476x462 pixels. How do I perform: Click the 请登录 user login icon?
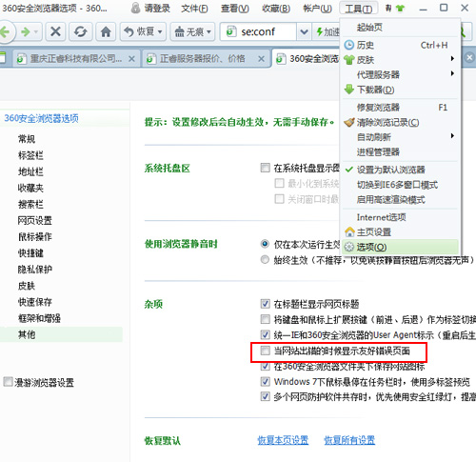[x=135, y=8]
